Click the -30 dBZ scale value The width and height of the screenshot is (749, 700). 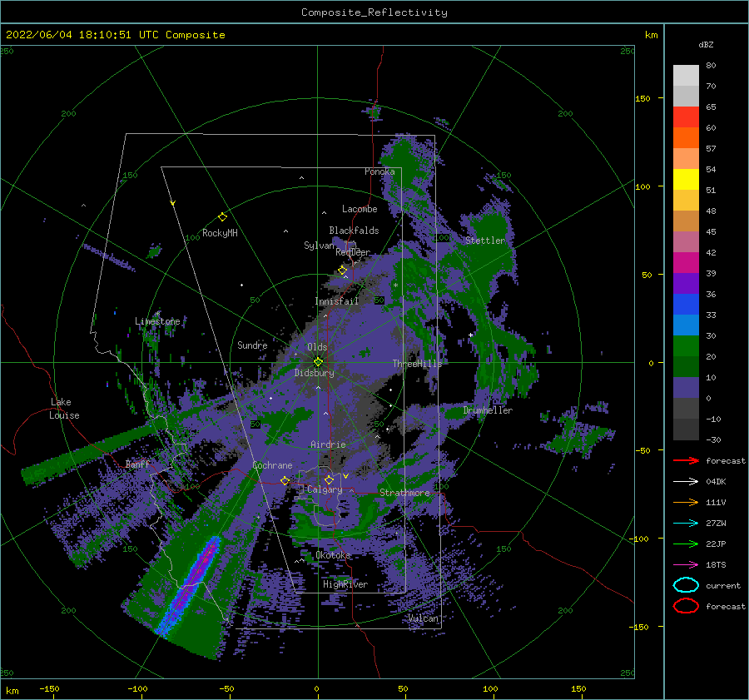713,440
